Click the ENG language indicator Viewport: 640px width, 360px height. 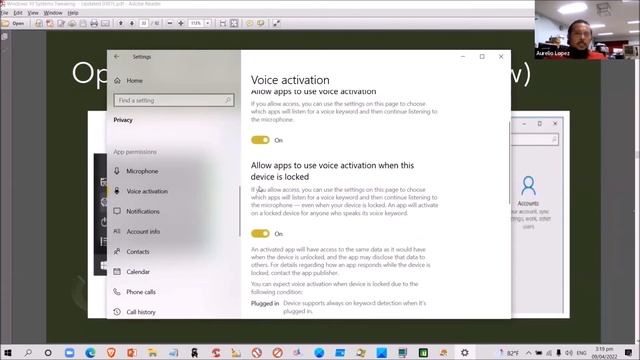pos(582,353)
